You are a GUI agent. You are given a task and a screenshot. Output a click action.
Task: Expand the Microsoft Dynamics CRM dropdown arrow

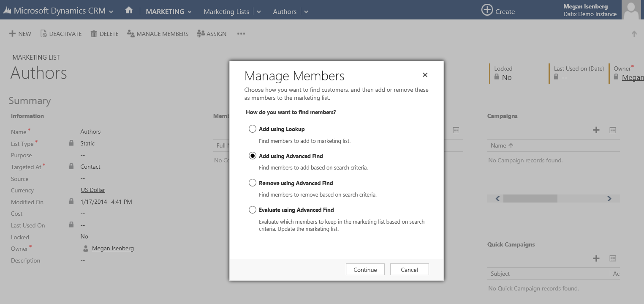111,12
